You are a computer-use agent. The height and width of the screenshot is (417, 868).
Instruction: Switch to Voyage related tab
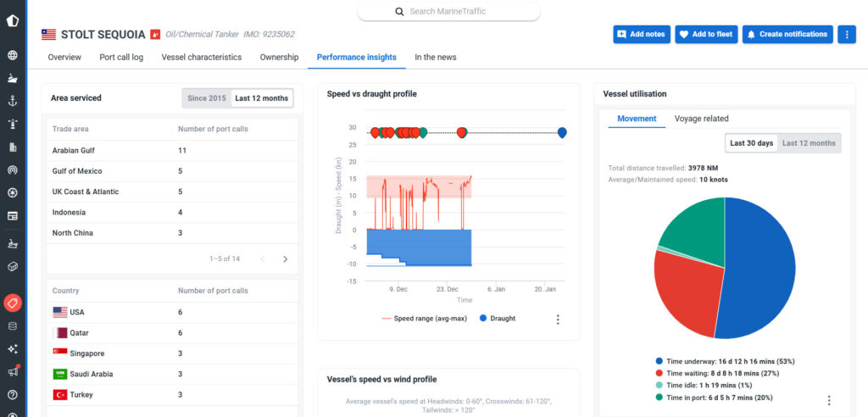click(x=701, y=119)
